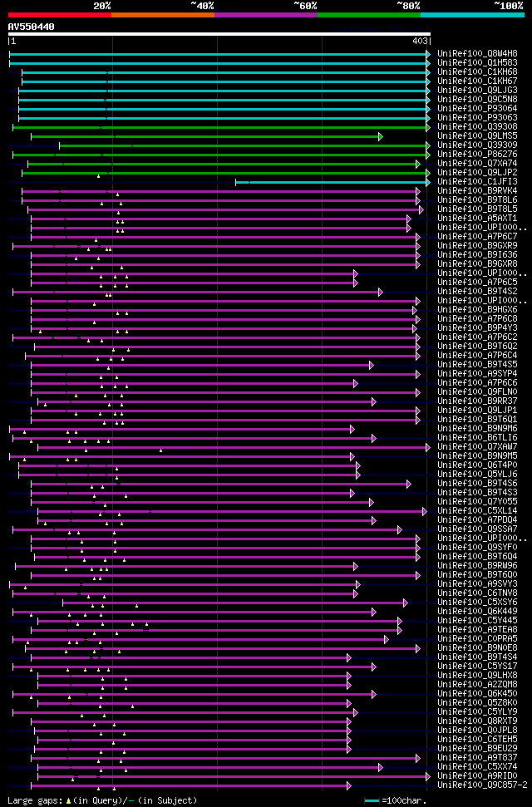Viewport: 532px width, 807px height.
Task: Click the arrowhead ending the C5XSY6 alignment
Action: click(x=406, y=603)
